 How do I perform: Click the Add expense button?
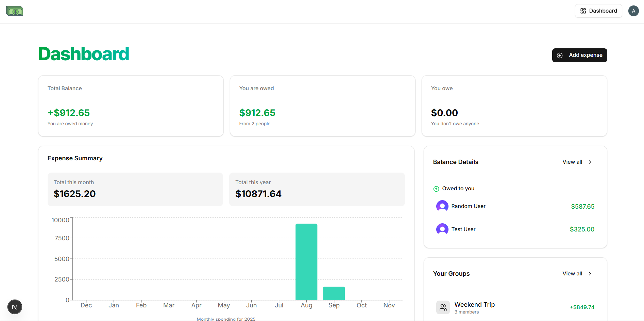click(x=579, y=55)
